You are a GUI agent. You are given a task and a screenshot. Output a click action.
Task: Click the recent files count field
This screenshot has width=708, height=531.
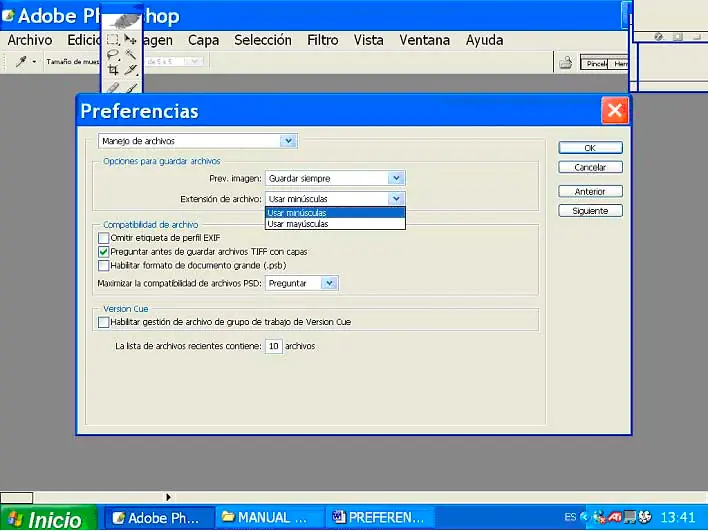274,346
